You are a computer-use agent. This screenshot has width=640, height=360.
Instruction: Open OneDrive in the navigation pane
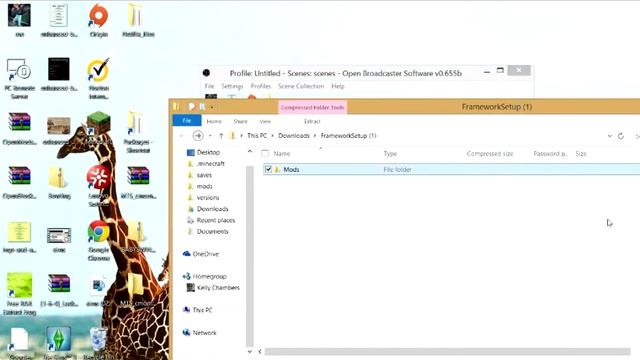tap(201, 254)
